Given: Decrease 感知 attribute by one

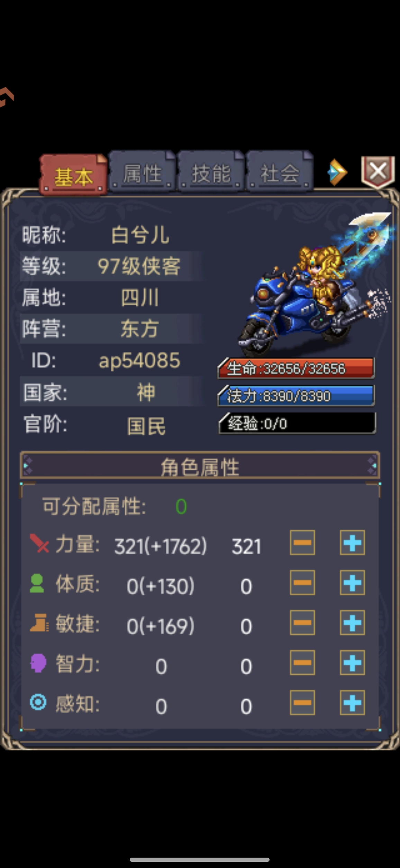Looking at the screenshot, I should (302, 703).
